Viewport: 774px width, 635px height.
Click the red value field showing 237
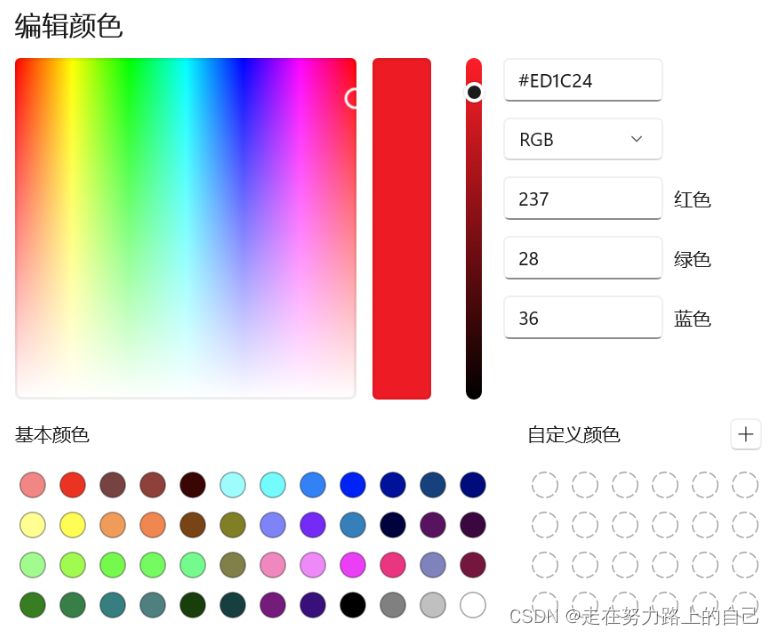(x=582, y=198)
